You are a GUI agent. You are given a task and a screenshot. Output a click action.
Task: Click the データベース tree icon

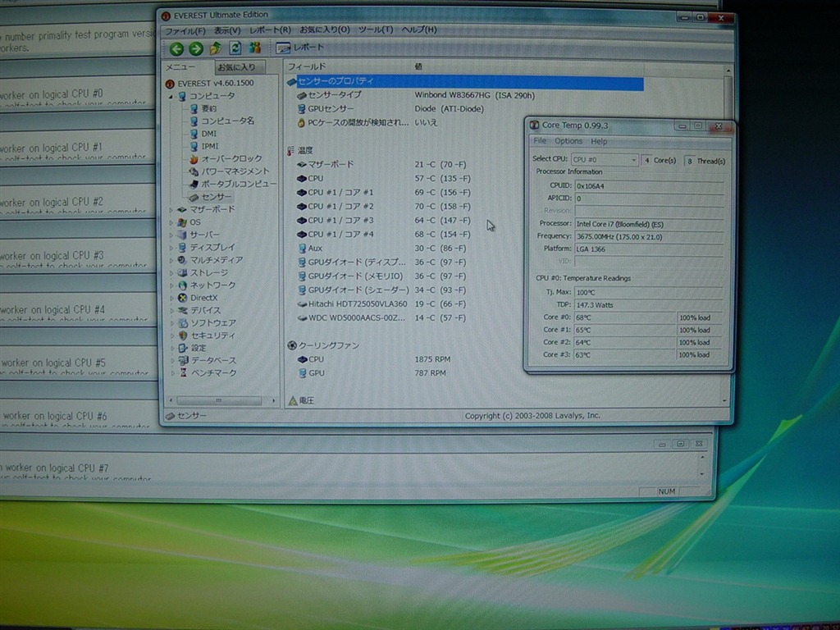pos(183,360)
